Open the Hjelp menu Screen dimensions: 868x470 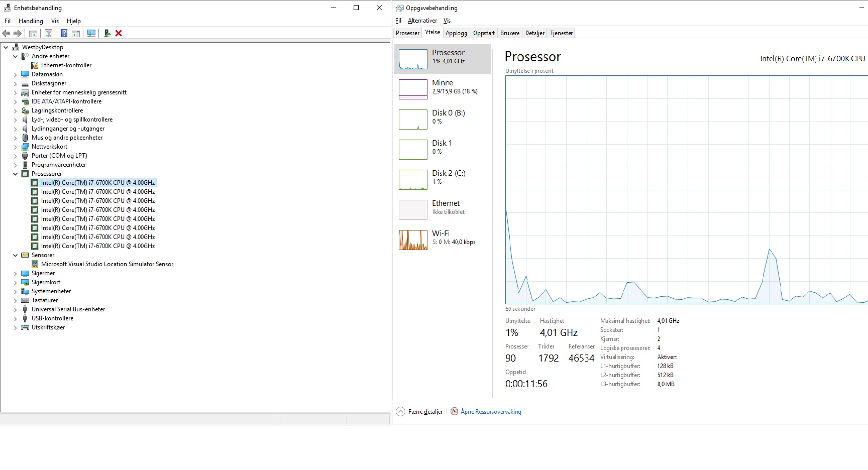point(74,21)
